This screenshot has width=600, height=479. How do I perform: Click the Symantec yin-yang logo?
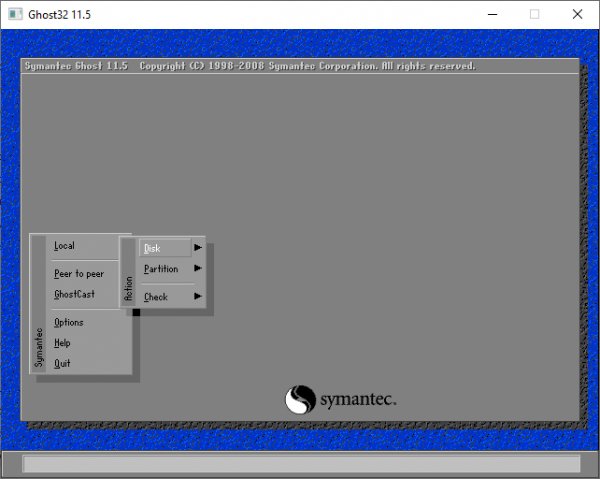(300, 399)
